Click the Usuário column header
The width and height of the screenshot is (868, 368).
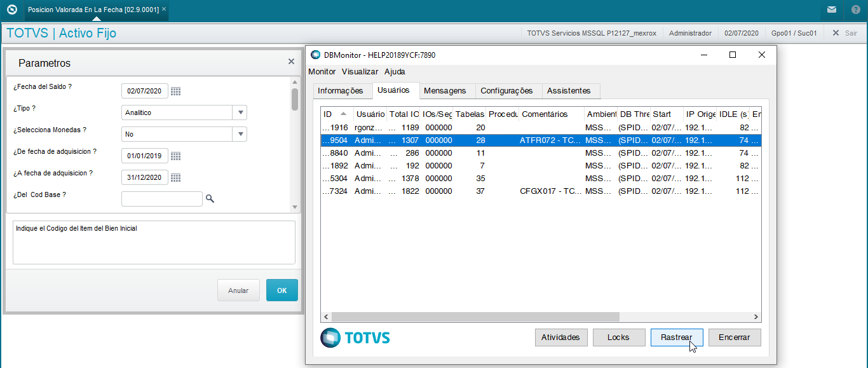(370, 114)
